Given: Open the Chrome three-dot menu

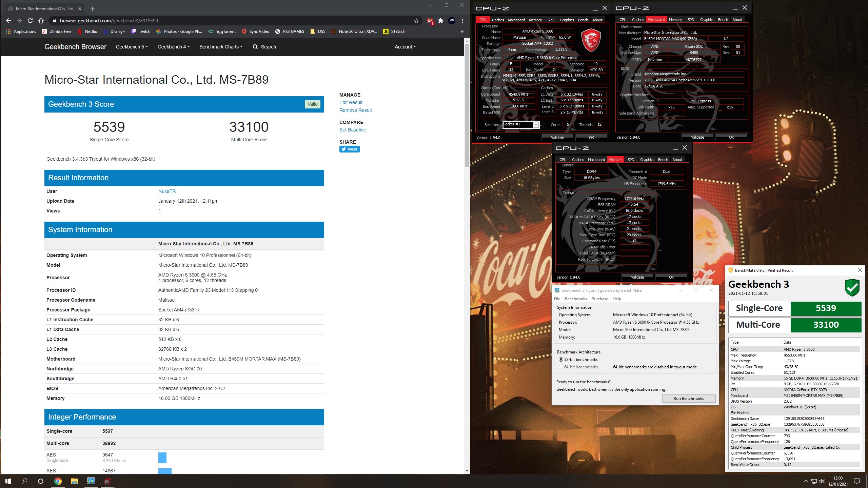Looking at the screenshot, I should pos(462,21).
